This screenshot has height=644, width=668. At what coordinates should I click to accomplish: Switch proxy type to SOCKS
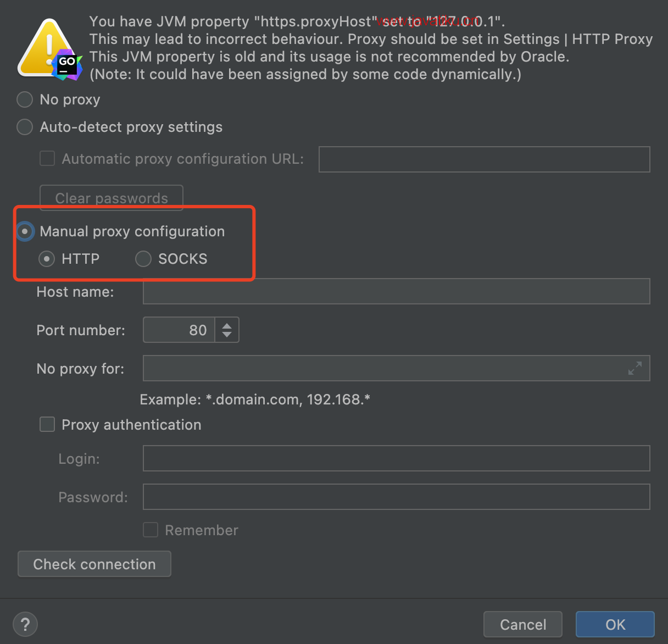143,259
